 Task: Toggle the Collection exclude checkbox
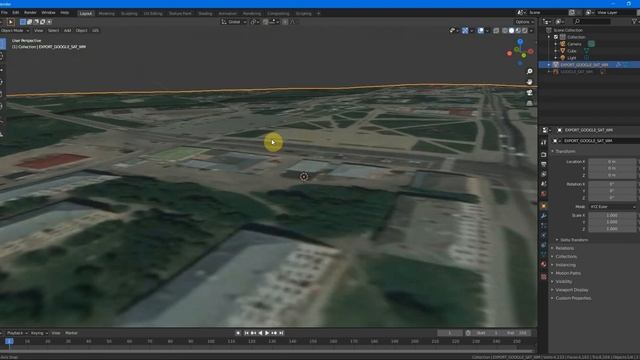click(x=556, y=37)
